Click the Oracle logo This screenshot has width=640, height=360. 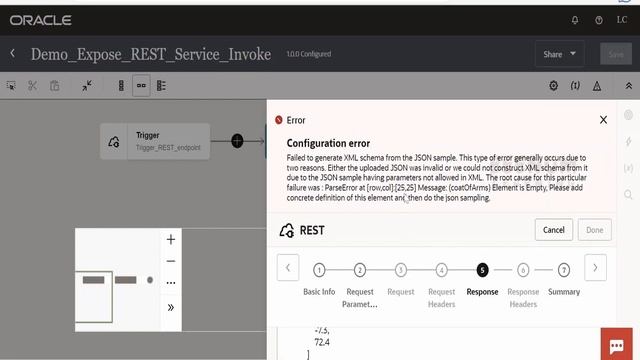[41, 20]
